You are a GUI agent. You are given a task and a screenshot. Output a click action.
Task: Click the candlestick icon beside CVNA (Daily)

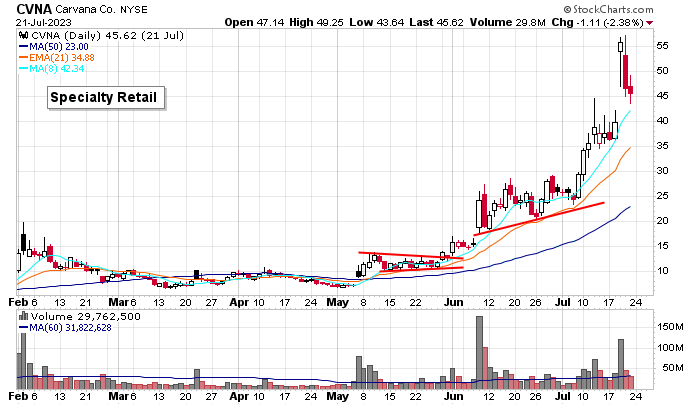pos(24,36)
